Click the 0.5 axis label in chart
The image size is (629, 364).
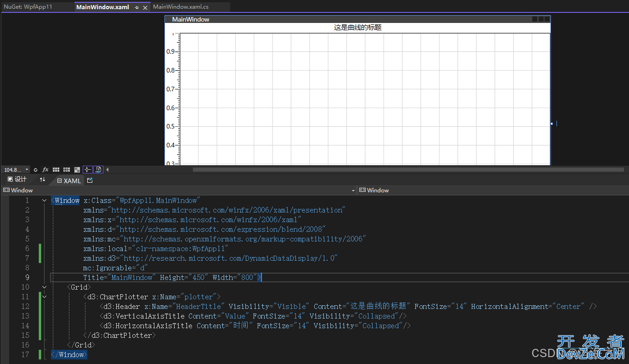click(170, 127)
